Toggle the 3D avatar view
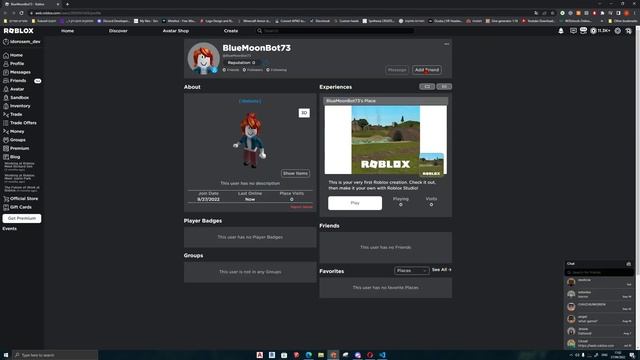Viewport: 640px width, 360px height. click(304, 113)
